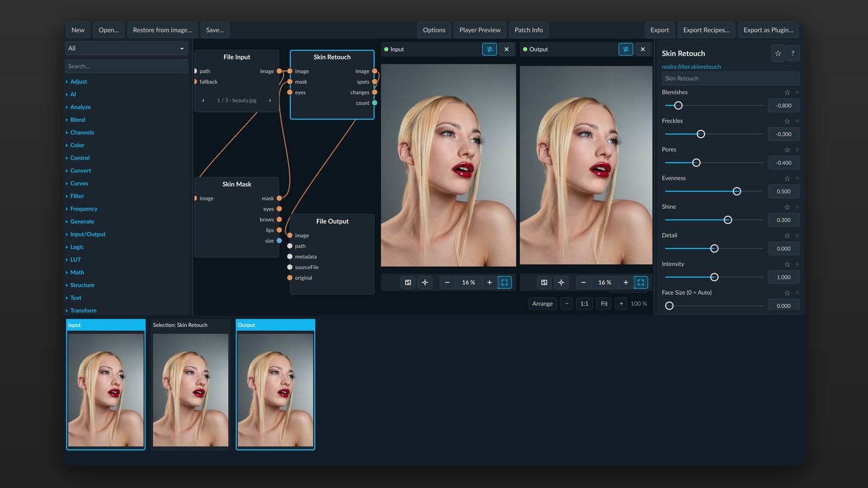Viewport: 868px width, 488px height.
Task: Zoom in in the Input viewer
Action: tap(489, 282)
